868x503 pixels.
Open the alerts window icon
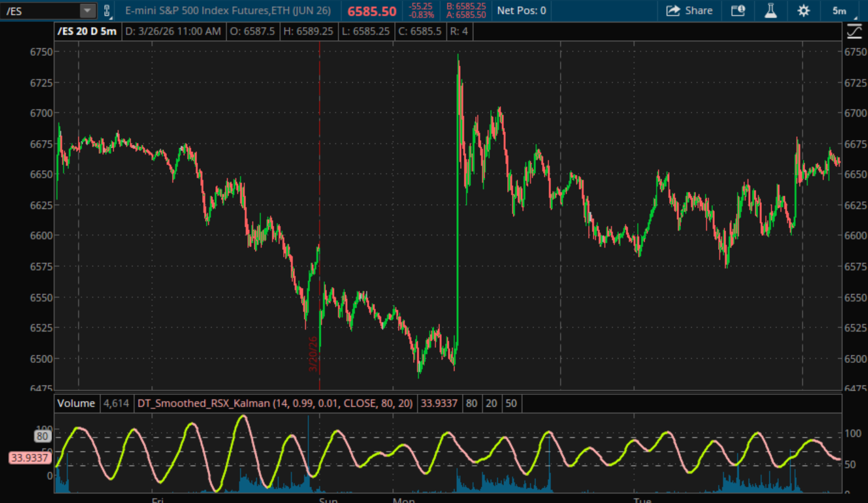pyautogui.click(x=738, y=11)
